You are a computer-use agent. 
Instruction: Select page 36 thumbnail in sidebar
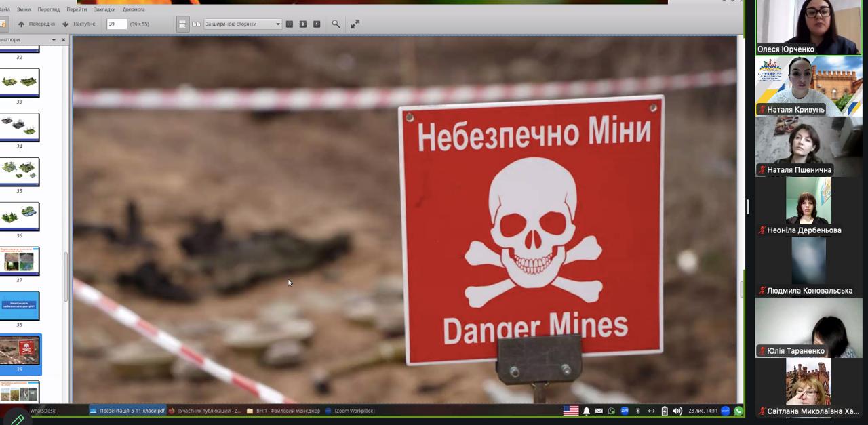click(x=20, y=216)
